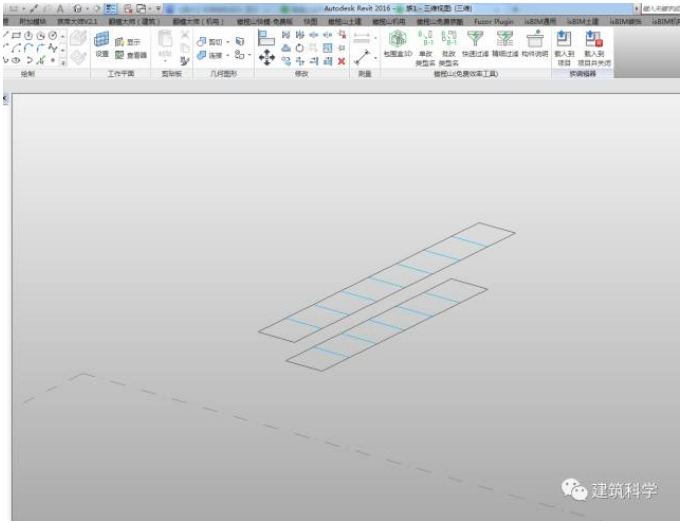Screen dimensions: 685x523
Task: Open the 橄榄山土建 ribbon tab
Action: click(x=345, y=21)
